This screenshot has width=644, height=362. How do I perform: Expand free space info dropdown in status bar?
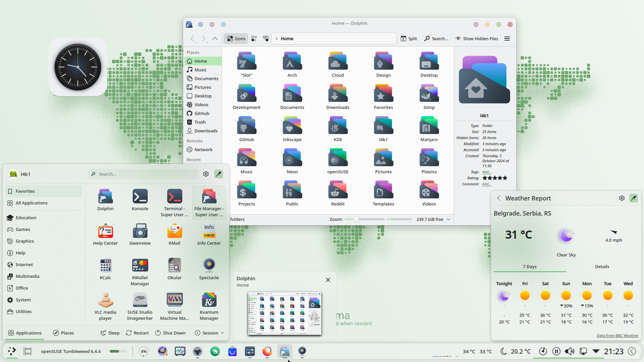click(448, 219)
